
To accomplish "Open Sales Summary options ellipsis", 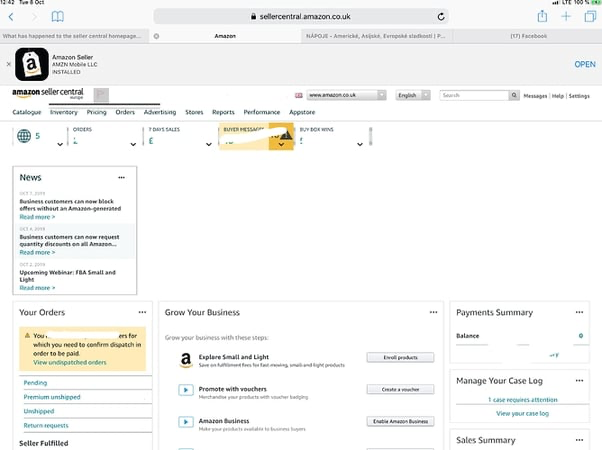I will [579, 440].
